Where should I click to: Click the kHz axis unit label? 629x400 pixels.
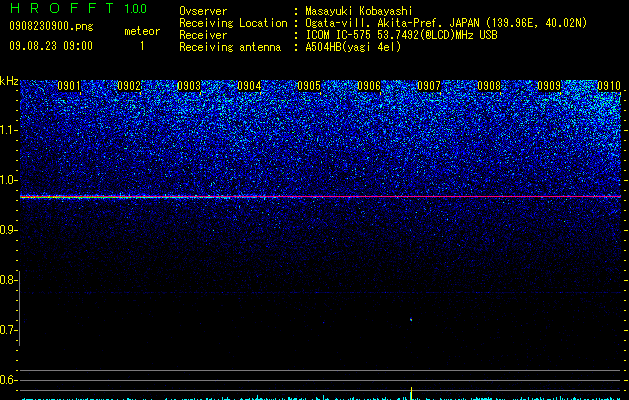[x=9, y=81]
